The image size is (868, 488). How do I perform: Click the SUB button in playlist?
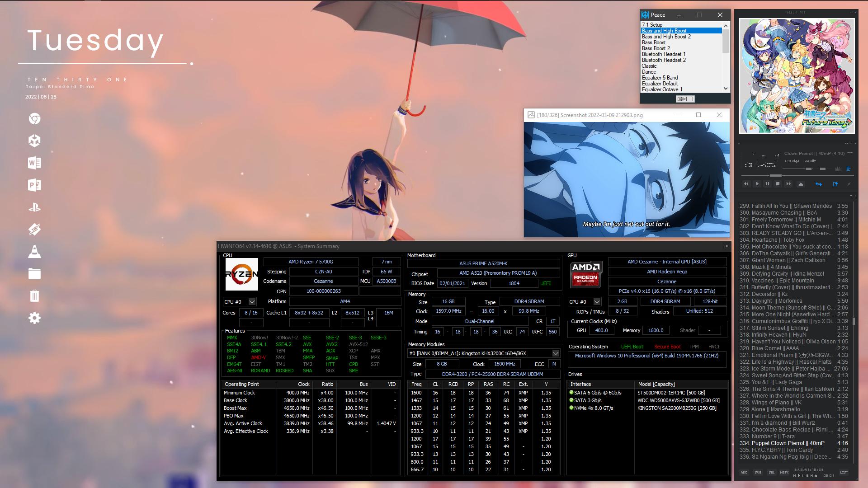758,472
